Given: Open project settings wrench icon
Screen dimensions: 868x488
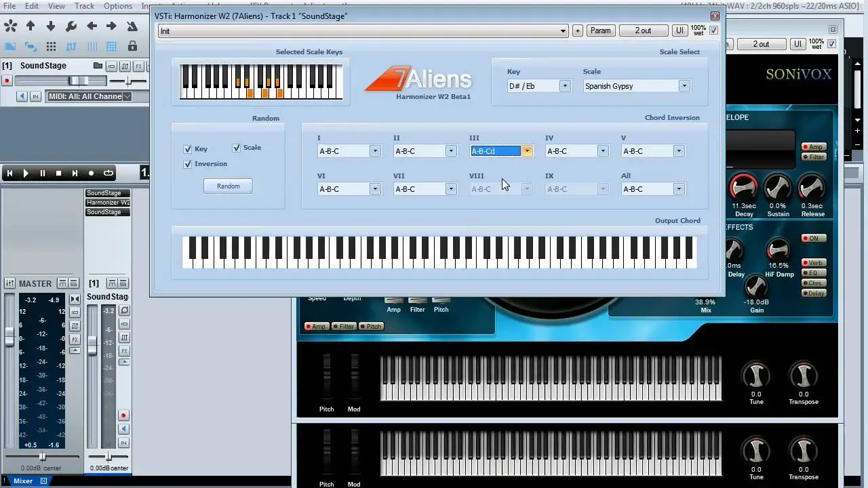Looking at the screenshot, I should [x=71, y=26].
